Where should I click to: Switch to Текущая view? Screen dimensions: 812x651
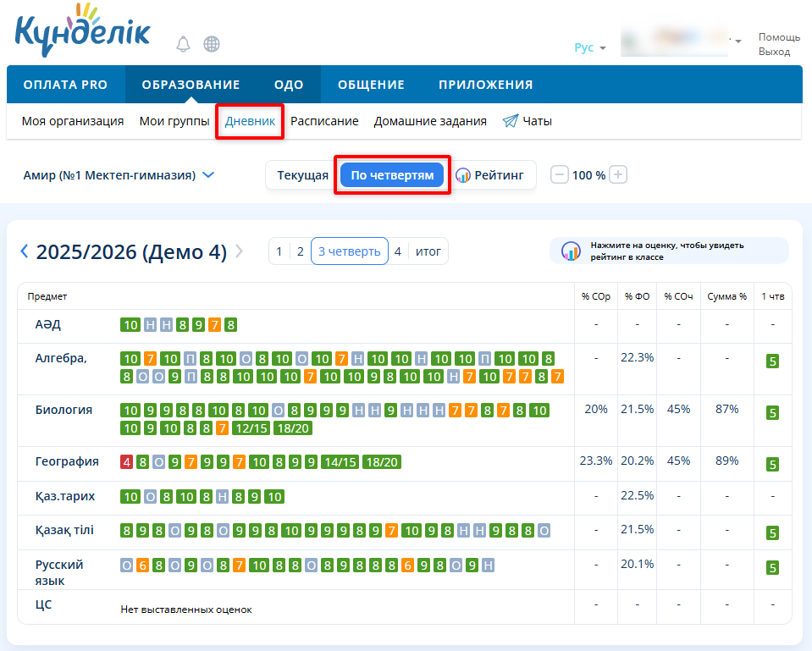tap(302, 175)
